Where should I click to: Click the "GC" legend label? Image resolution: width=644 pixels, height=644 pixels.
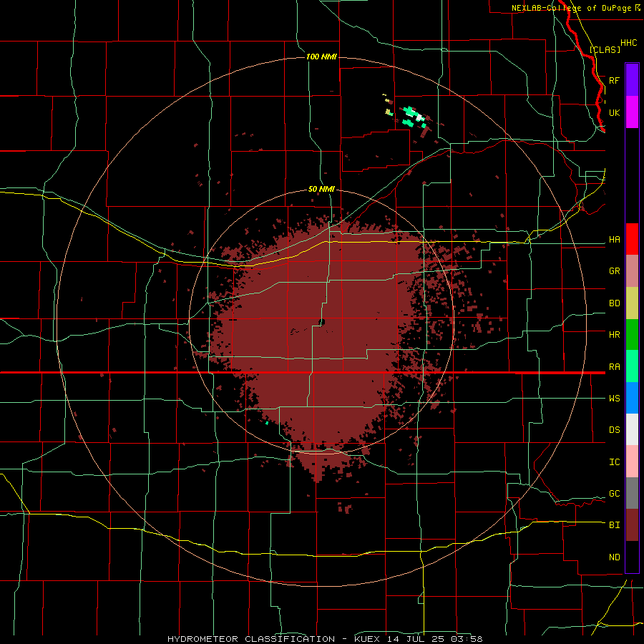(x=614, y=493)
